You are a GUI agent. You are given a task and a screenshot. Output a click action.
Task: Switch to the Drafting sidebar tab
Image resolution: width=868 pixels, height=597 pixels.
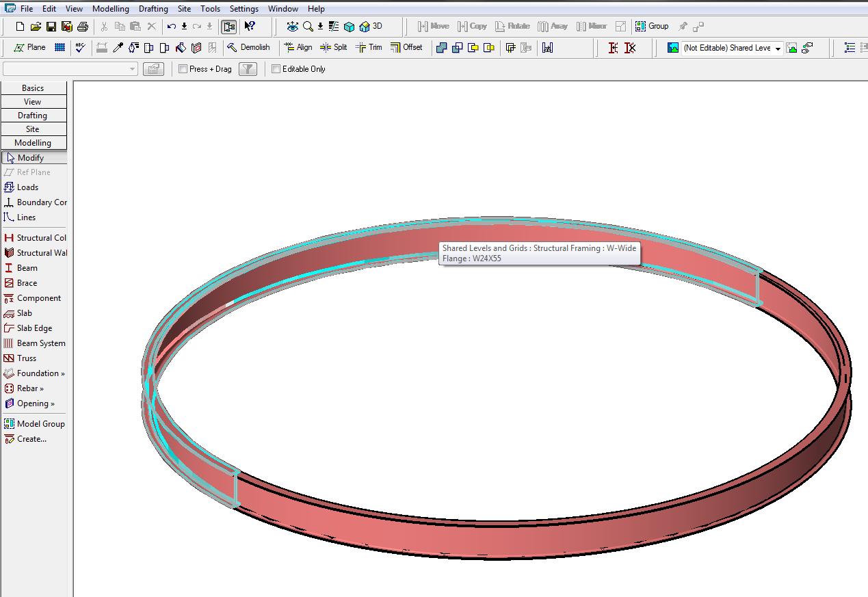[x=34, y=115]
